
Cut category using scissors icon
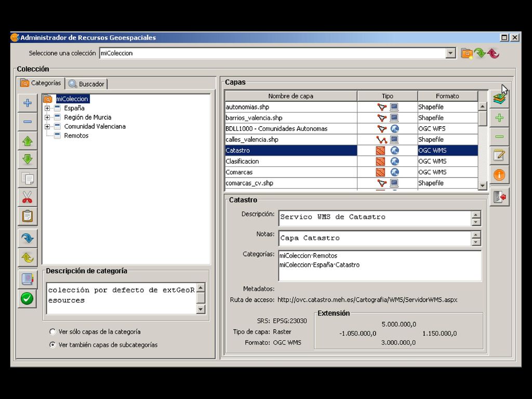[28, 197]
